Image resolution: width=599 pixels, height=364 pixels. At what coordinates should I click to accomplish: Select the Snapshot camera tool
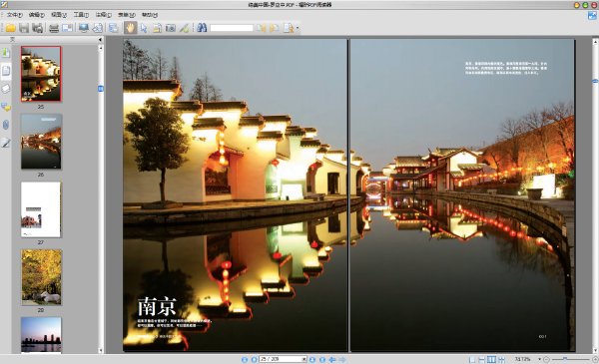click(x=171, y=28)
